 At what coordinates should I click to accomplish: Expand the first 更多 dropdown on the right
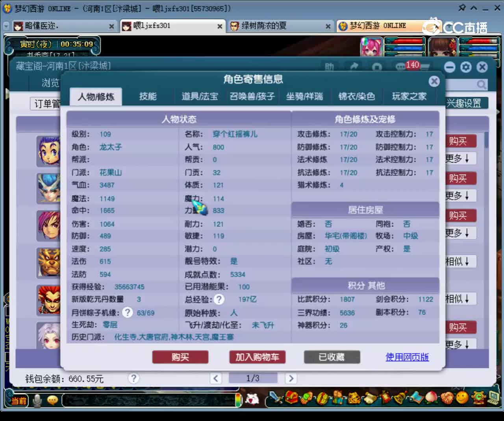(x=460, y=158)
